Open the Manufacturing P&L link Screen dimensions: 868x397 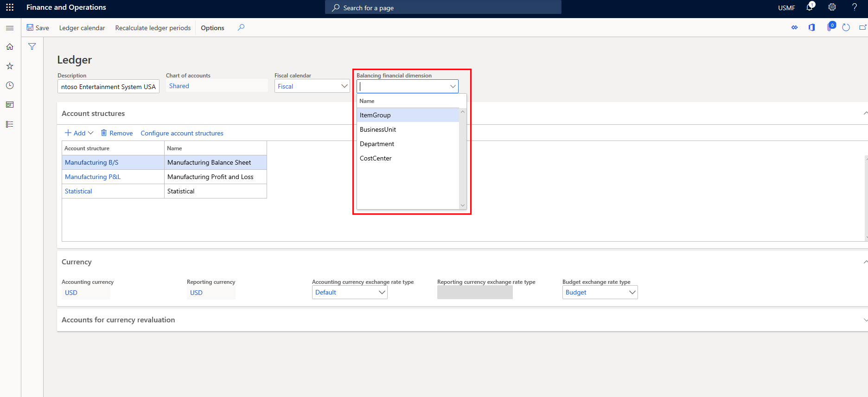93,177
